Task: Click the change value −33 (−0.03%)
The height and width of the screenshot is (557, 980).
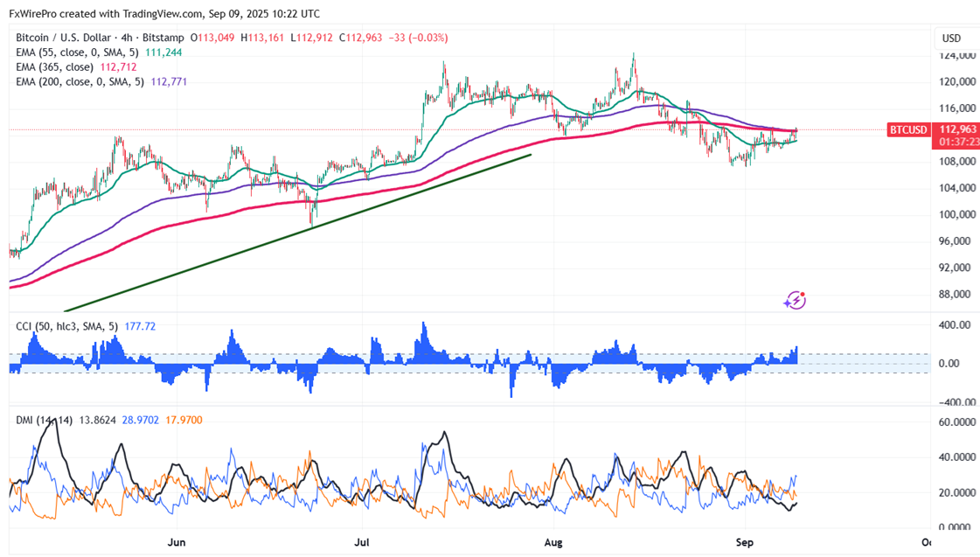Action: (418, 38)
